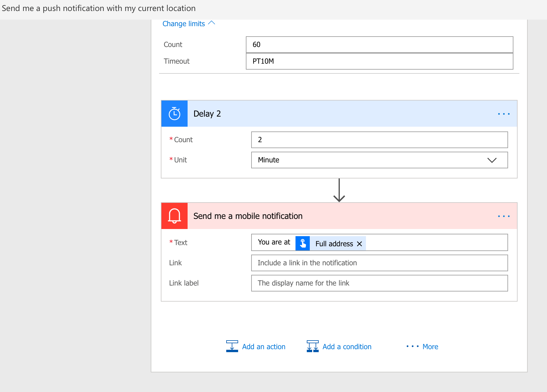Click the limits Count field with 60

point(379,45)
